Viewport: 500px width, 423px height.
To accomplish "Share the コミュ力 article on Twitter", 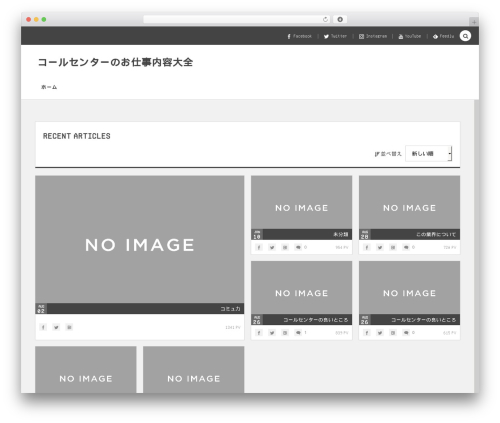I will coord(56,327).
